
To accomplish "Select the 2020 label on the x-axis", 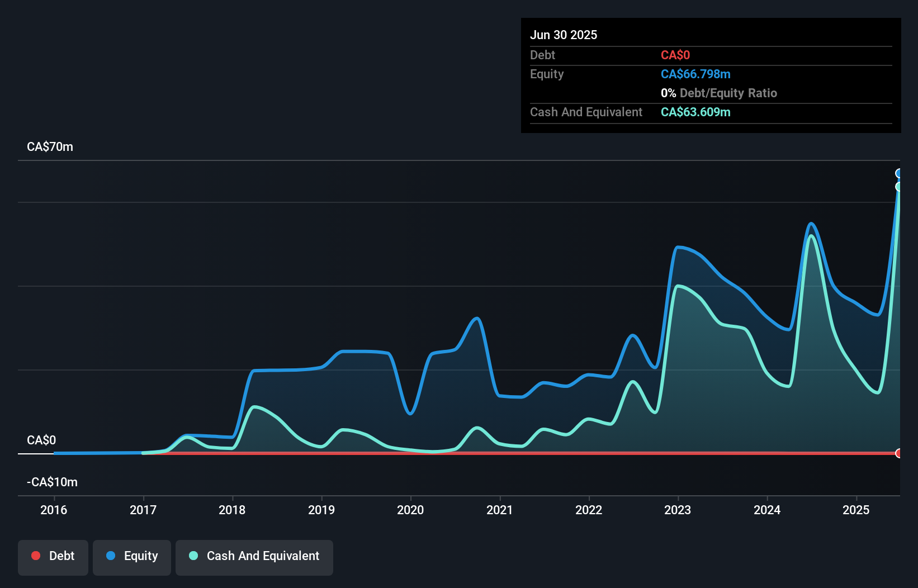I will tap(410, 510).
